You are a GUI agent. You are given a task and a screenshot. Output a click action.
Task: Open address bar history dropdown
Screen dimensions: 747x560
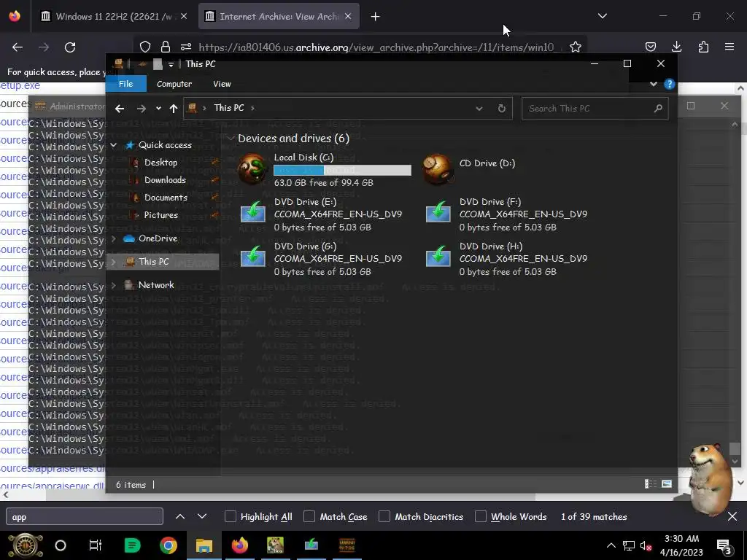tap(479, 109)
